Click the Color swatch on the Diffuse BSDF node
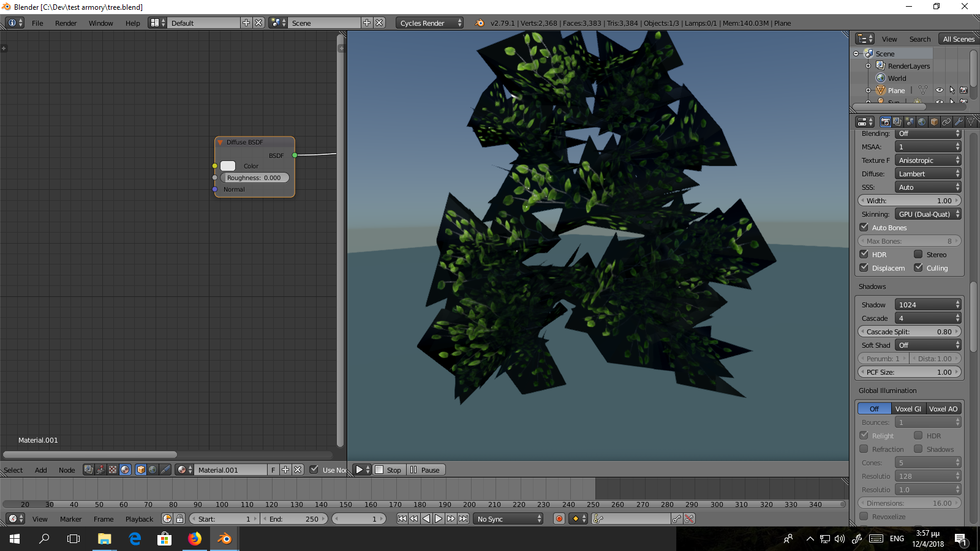Viewport: 980px width, 551px height. click(x=227, y=165)
